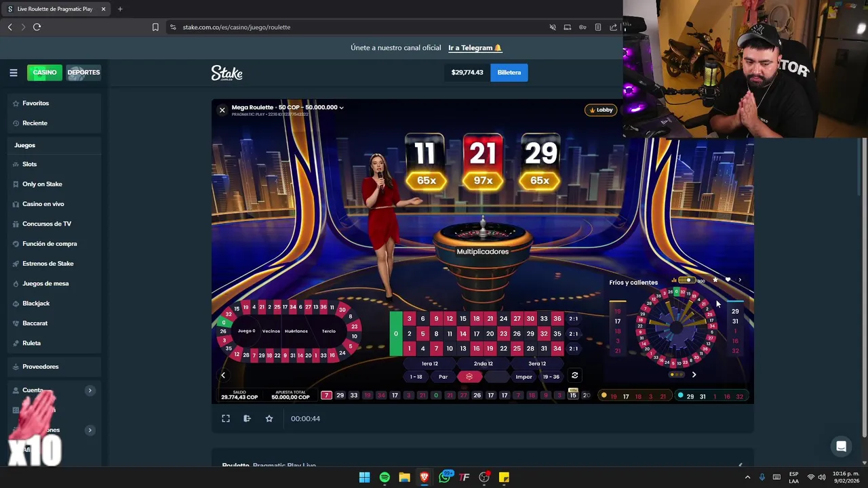Open Spotify from the taskbar
This screenshot has height=488, width=868.
click(x=384, y=477)
